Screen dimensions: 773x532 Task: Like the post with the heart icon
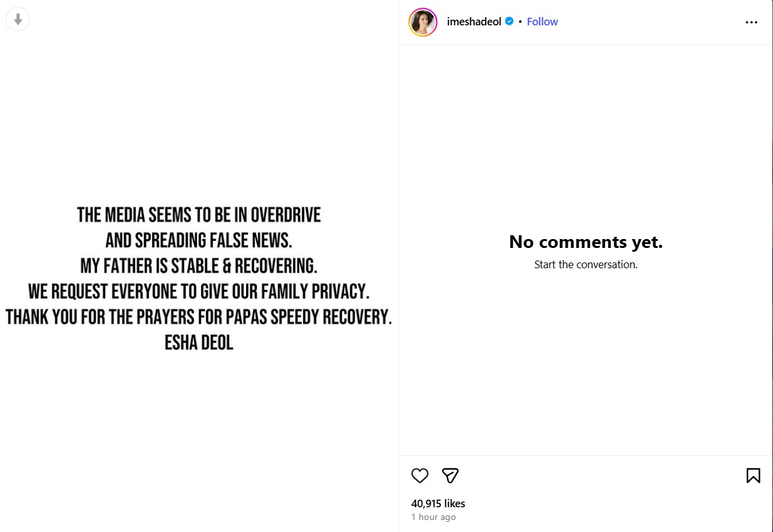click(x=420, y=476)
